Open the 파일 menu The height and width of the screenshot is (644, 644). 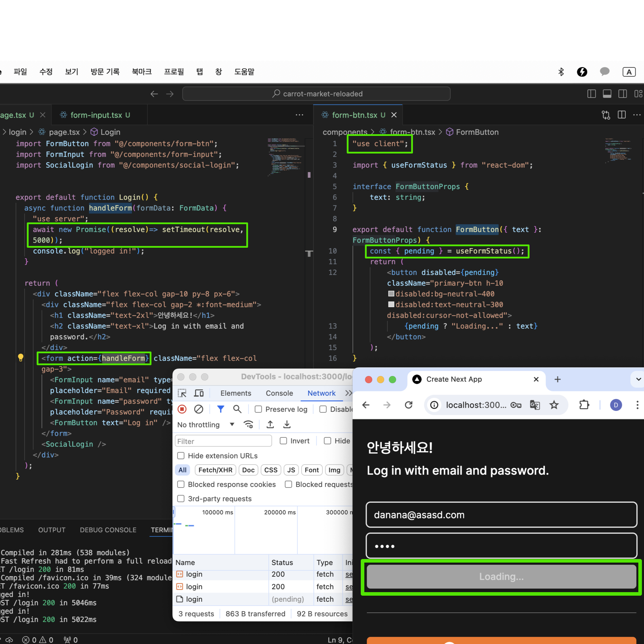(x=20, y=72)
